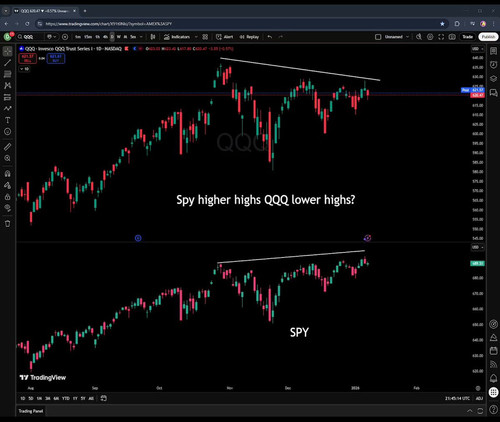This screenshot has height=422, width=500.
Task: Undo the last chart action
Action: (270, 37)
